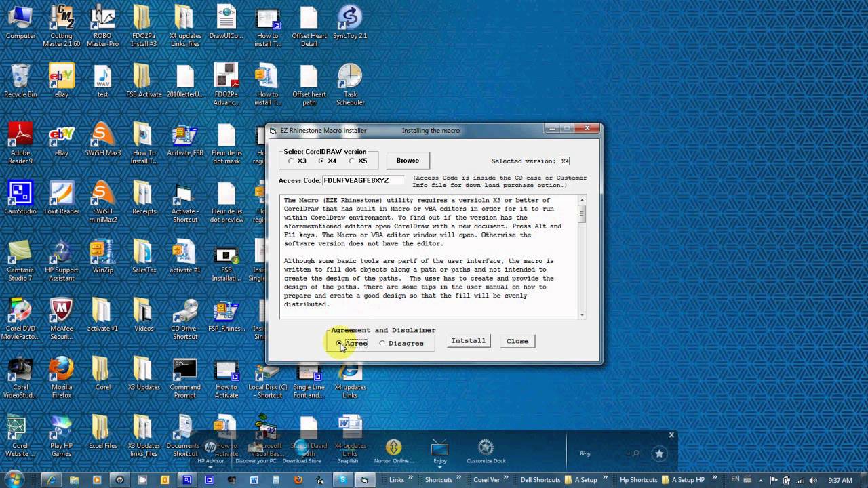
Task: Open Skype from the taskbar
Action: (342, 480)
